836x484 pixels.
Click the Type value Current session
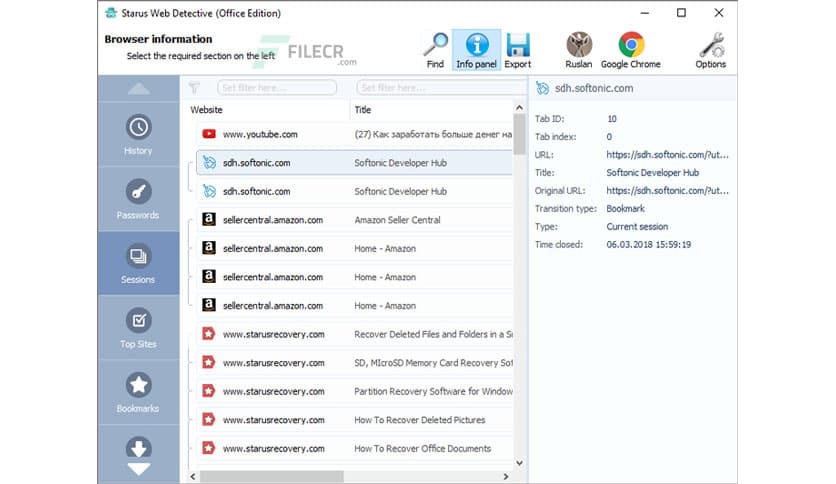pyautogui.click(x=637, y=227)
